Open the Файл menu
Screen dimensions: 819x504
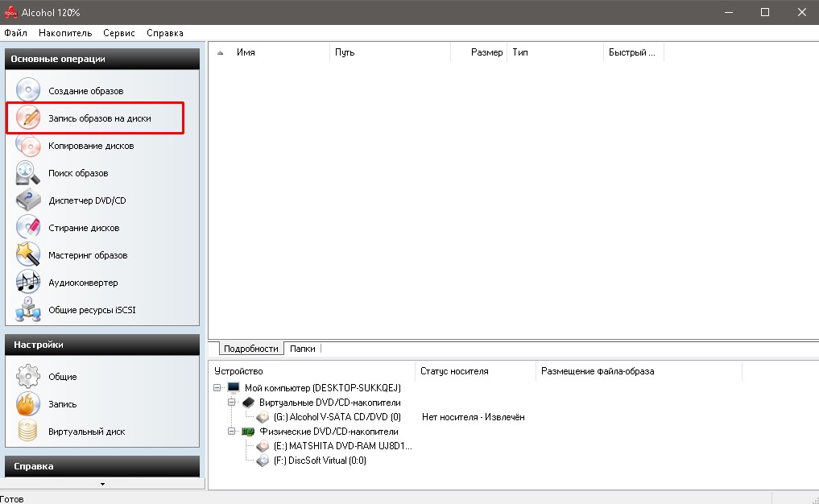pyautogui.click(x=15, y=33)
